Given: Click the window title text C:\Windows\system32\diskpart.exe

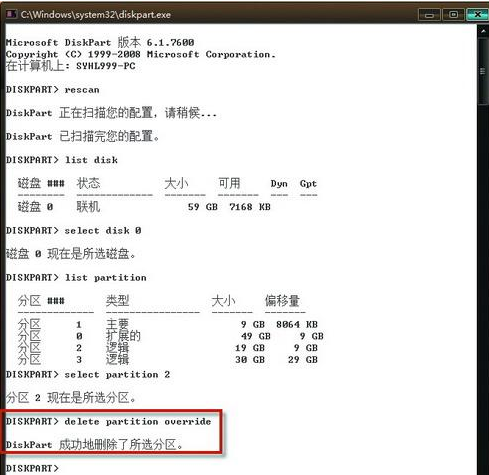Looking at the screenshot, I should pos(96,15).
